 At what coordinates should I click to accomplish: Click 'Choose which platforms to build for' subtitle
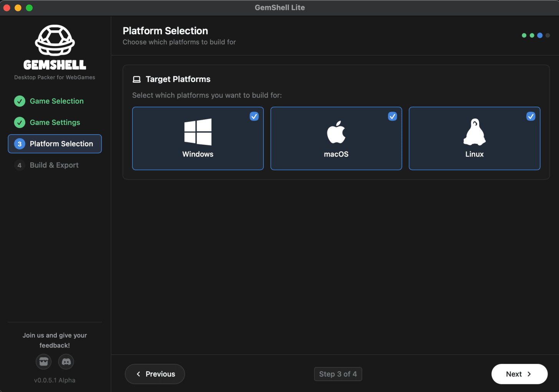179,42
